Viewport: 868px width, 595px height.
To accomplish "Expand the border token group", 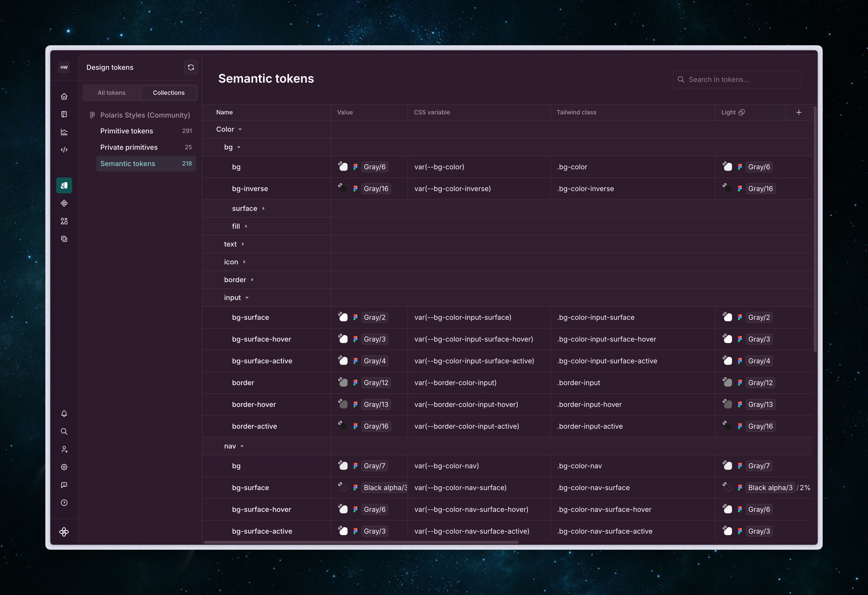I will [x=252, y=280].
